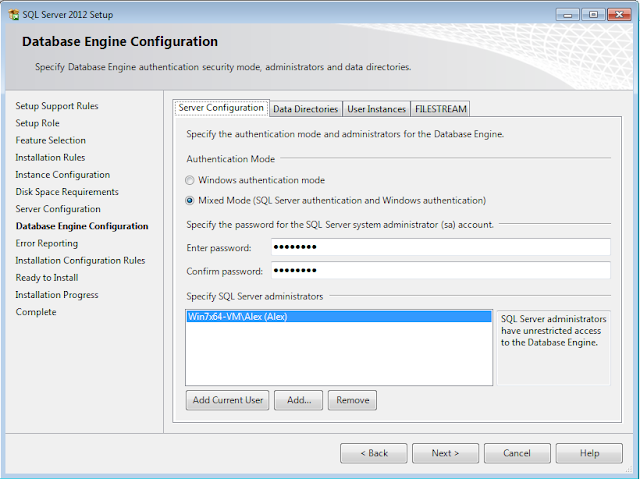The image size is (640, 479).
Task: Maximize the SQL Server 2012 Setup window
Action: (x=593, y=15)
